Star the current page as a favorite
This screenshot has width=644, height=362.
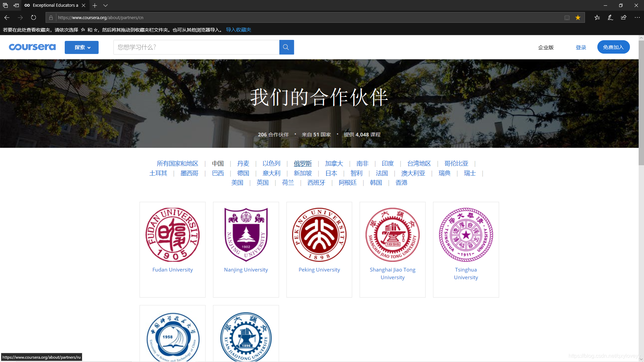(578, 17)
